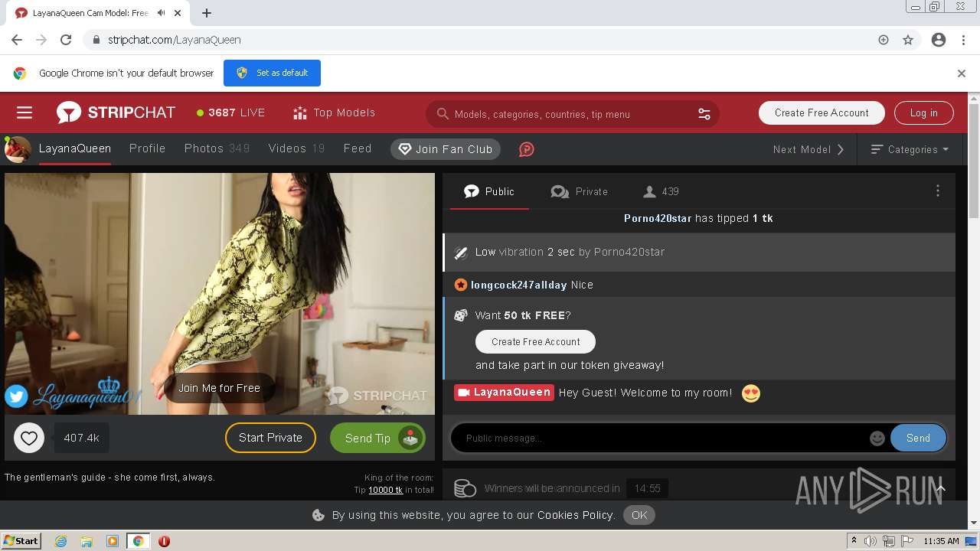980x551 pixels.
Task: Open the Cookies Policy link
Action: coord(576,515)
